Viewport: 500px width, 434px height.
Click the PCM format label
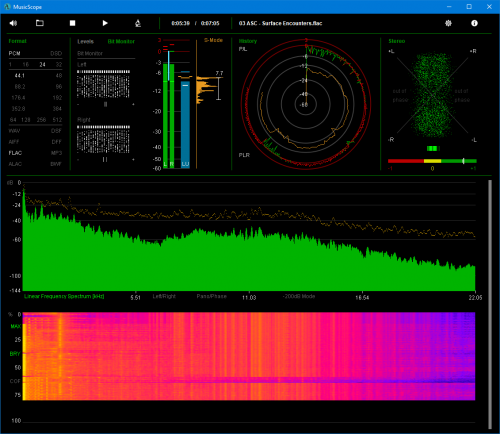tap(14, 53)
